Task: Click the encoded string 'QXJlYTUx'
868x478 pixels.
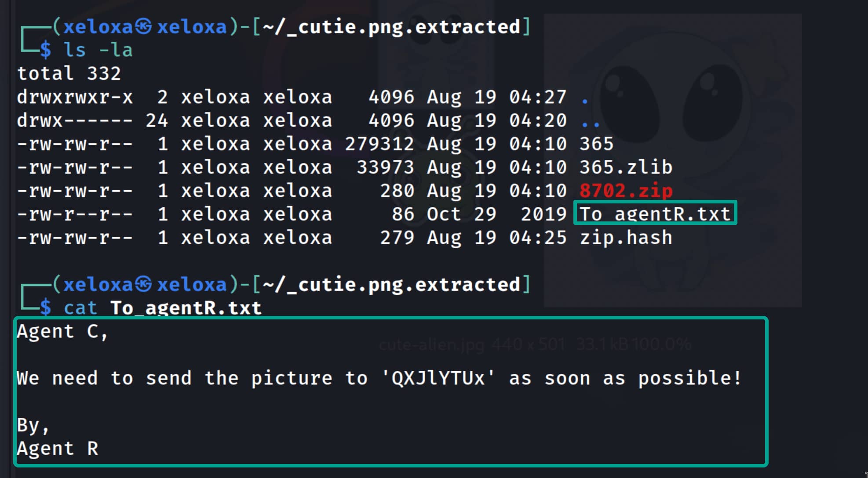Action: click(438, 378)
